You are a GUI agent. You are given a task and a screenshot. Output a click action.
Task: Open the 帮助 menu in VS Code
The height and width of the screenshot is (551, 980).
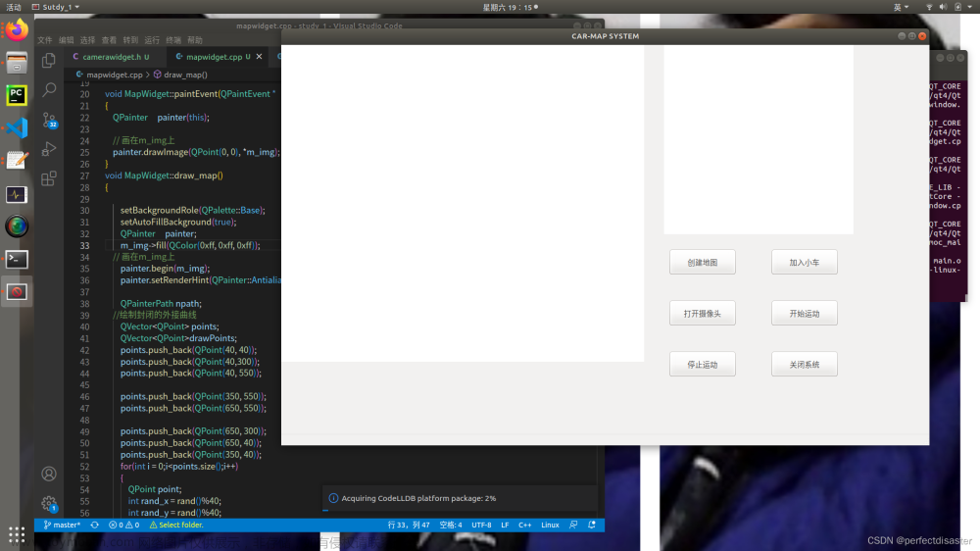[195, 40]
